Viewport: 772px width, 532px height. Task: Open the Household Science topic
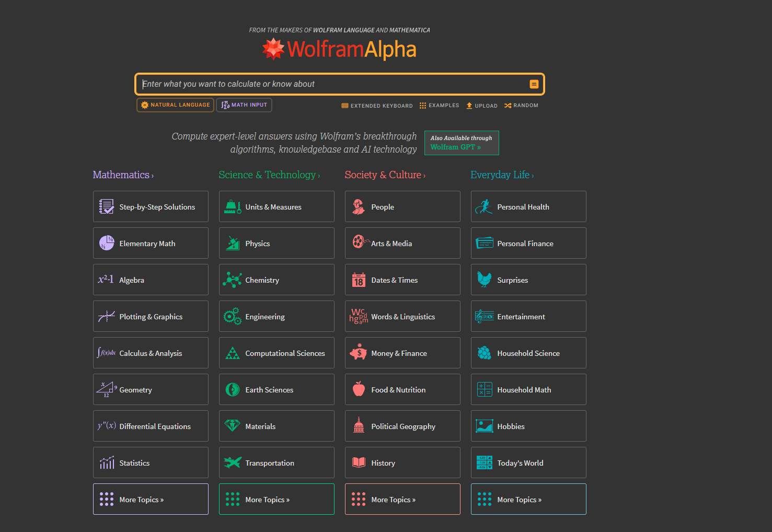pyautogui.click(x=528, y=353)
